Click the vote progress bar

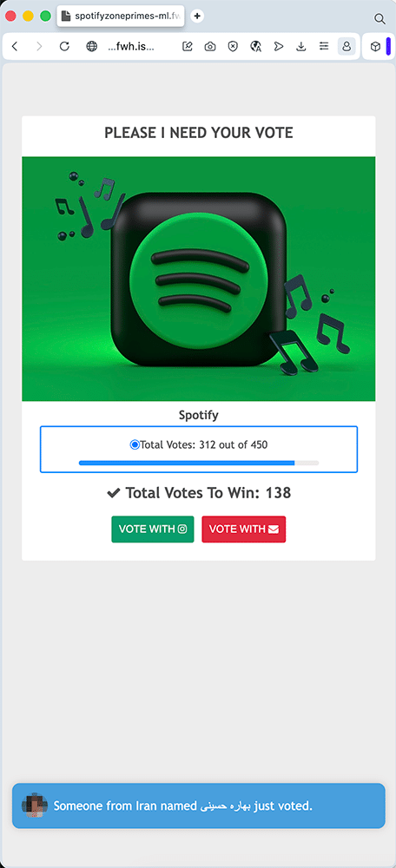[x=199, y=463]
